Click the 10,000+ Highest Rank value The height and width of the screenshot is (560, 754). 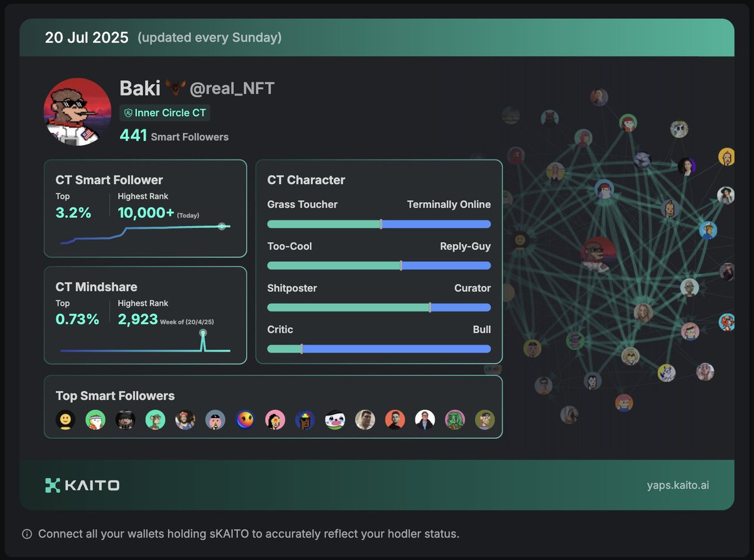pos(146,213)
